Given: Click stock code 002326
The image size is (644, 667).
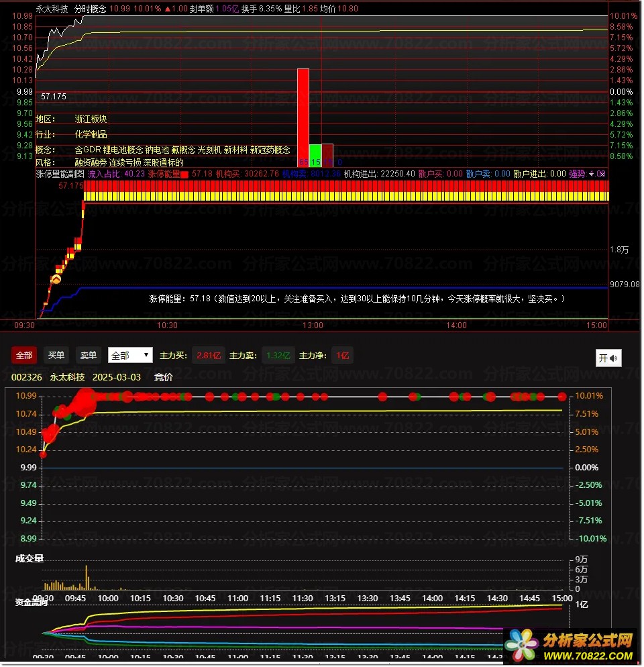Looking at the screenshot, I should coord(26,377).
